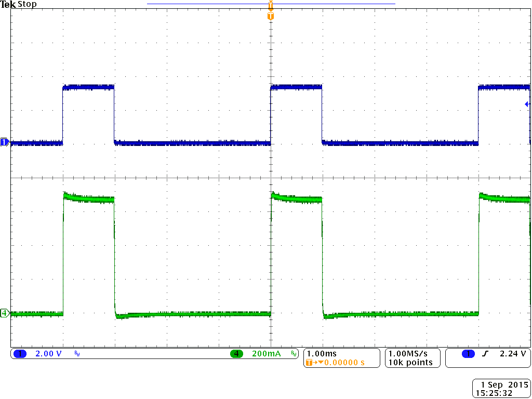The width and height of the screenshot is (532, 399).
Task: Click the channel 1 ground reference marker
Action: pyautogui.click(x=4, y=142)
